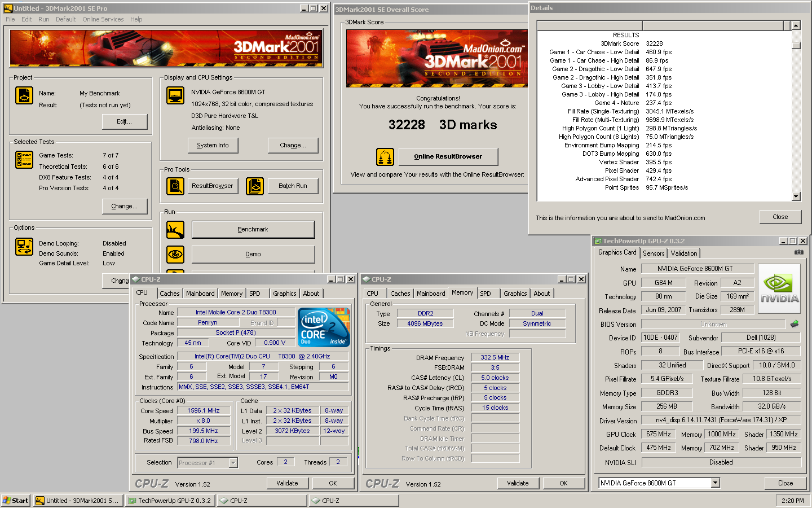The image size is (812, 508).
Task: Click the Online ResultBrowser button
Action: [448, 157]
